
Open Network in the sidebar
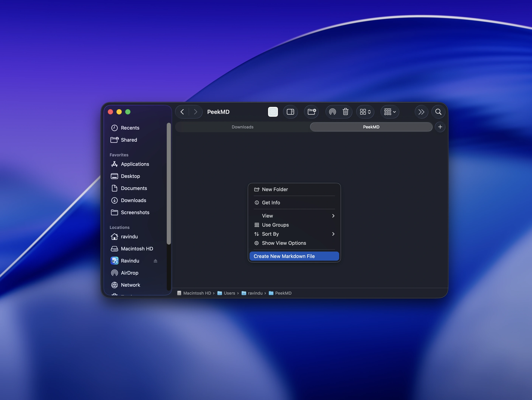point(135,285)
